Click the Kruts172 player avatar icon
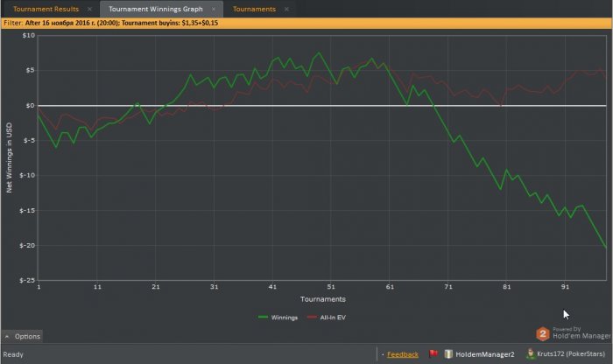This screenshot has width=613, height=364. [x=531, y=353]
